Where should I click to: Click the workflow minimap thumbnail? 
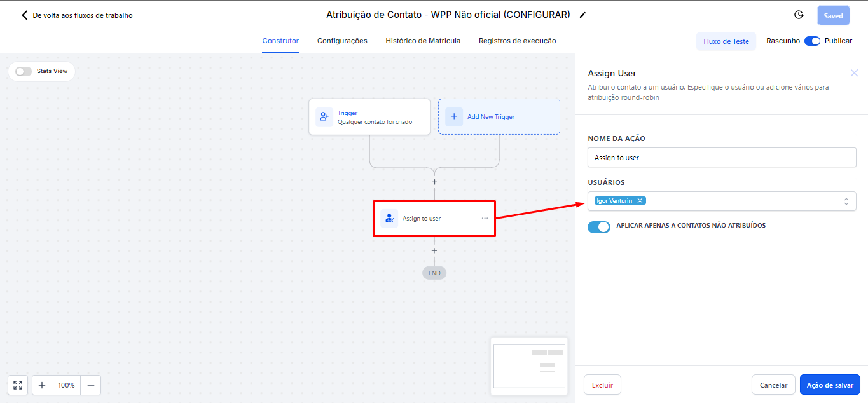529,366
